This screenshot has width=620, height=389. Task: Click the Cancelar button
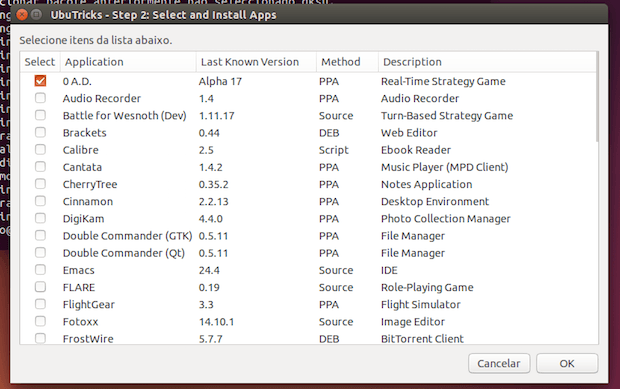499,363
